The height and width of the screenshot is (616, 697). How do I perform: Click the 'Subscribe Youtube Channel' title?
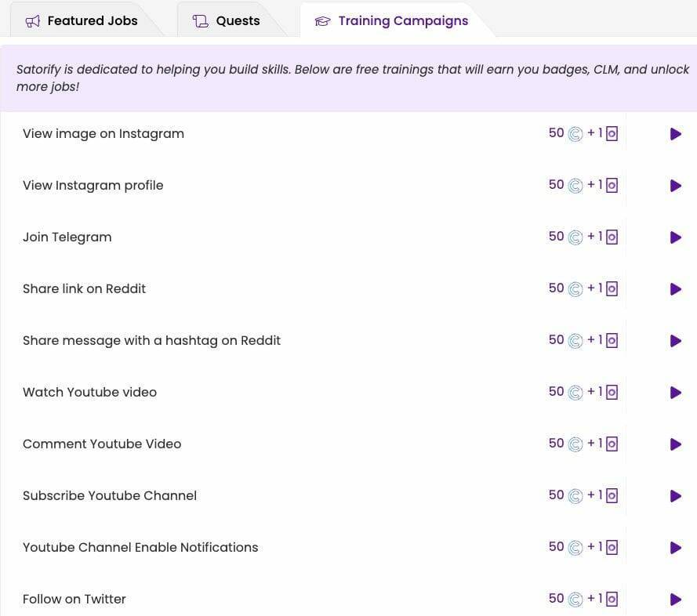tap(109, 496)
